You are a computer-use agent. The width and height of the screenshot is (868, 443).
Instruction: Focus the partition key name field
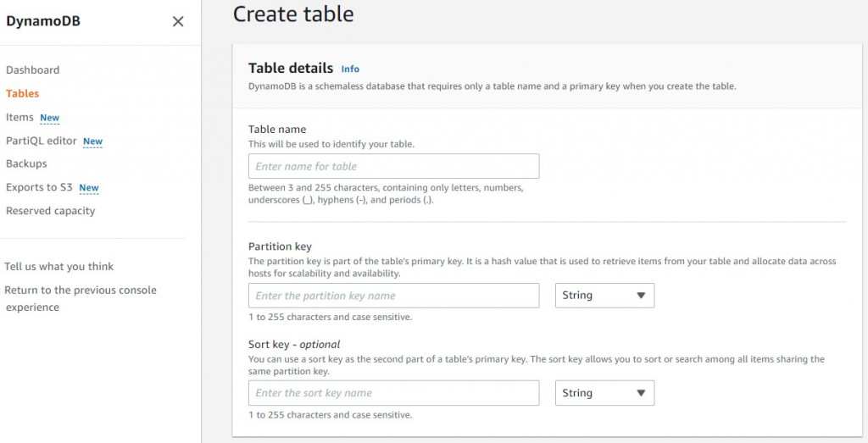[x=393, y=296]
